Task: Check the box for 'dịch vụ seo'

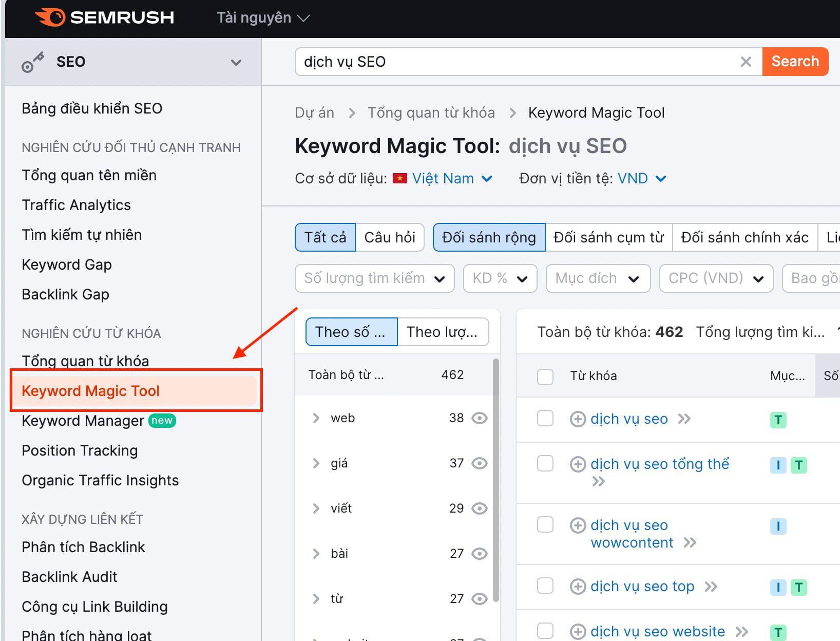Action: 545,418
